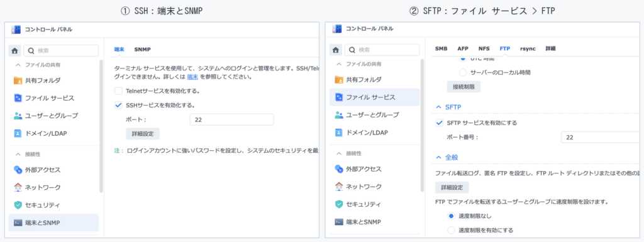
Task: Open 端末とSNMP terminal icon in right window sidebar
Action: tap(339, 222)
